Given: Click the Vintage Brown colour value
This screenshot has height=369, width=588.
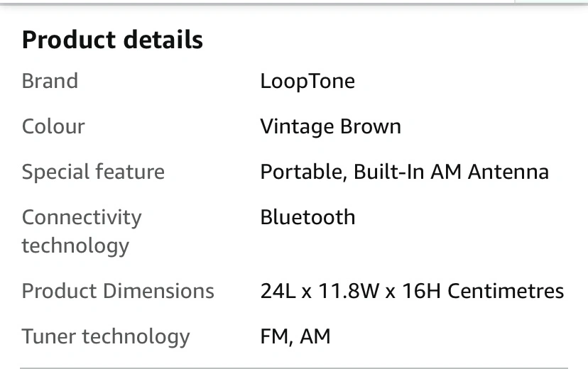Looking at the screenshot, I should tap(331, 127).
